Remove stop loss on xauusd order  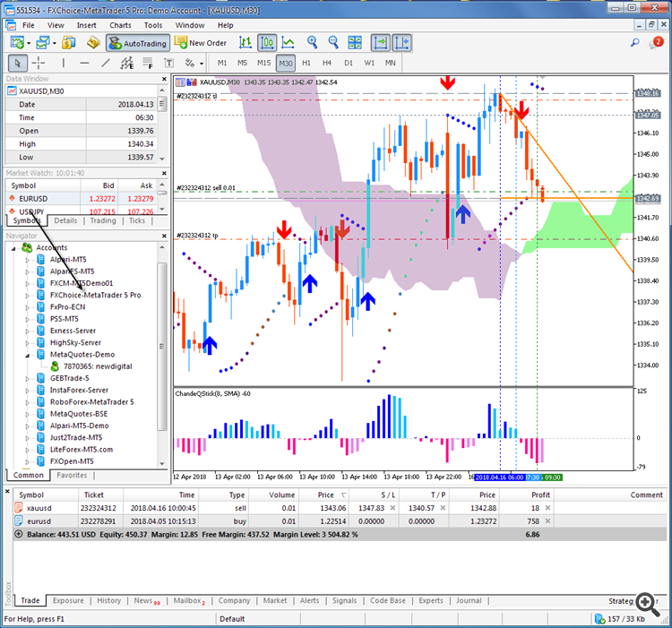pyautogui.click(x=392, y=508)
